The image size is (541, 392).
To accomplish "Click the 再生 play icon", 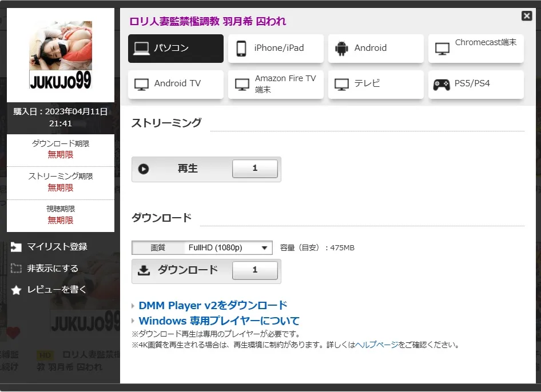I will tap(144, 169).
